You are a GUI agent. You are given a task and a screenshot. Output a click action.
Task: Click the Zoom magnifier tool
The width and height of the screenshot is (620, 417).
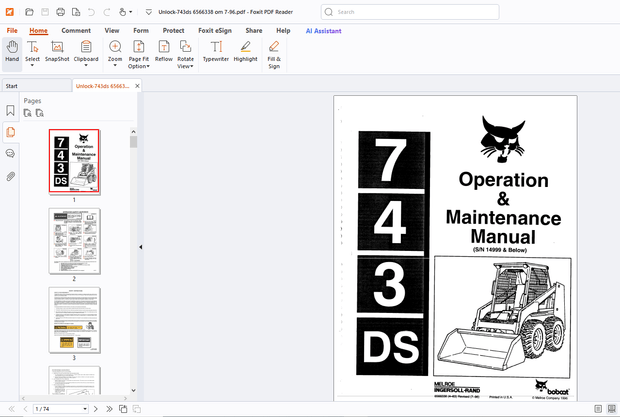pos(115,47)
